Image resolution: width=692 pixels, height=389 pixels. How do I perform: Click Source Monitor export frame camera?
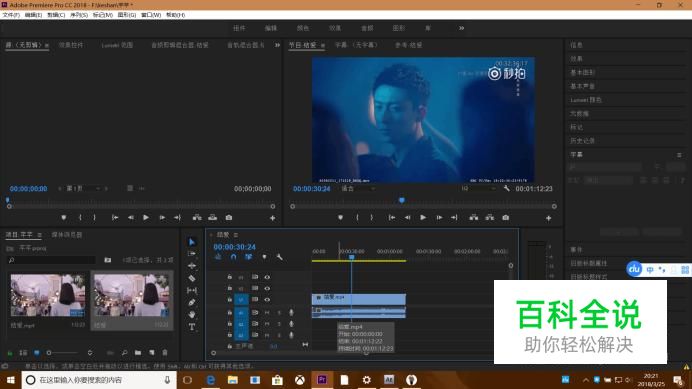coord(229,218)
